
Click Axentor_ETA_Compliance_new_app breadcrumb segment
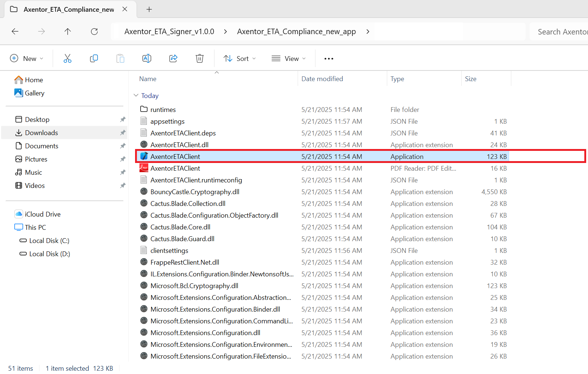pos(297,32)
